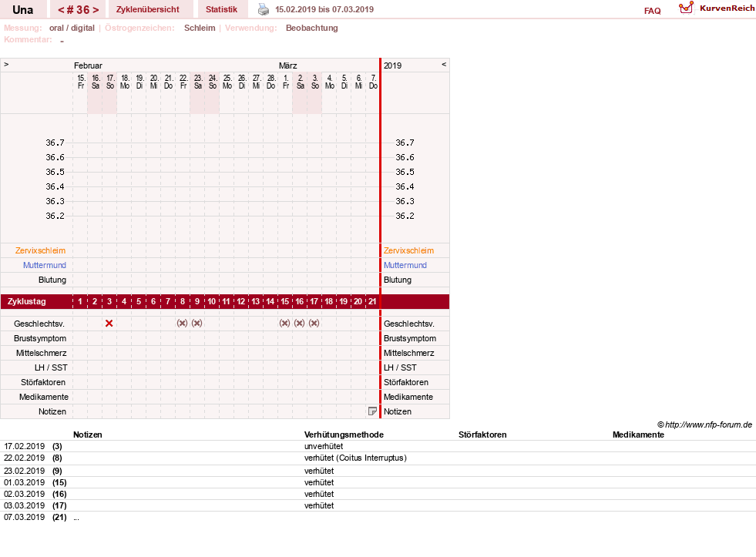Viewport: 756px width, 557px height.
Task: Select cycle day 10 in Zyklustag bar
Action: 212,302
